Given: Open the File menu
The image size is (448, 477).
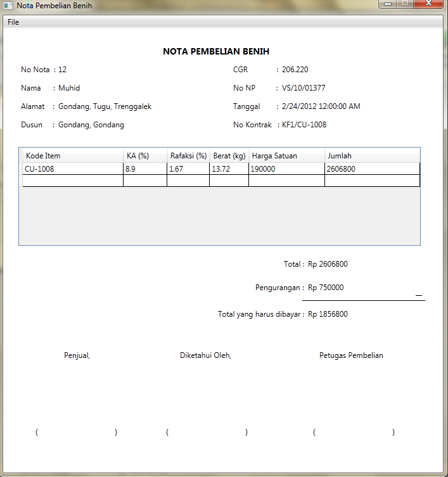Looking at the screenshot, I should pos(13,22).
